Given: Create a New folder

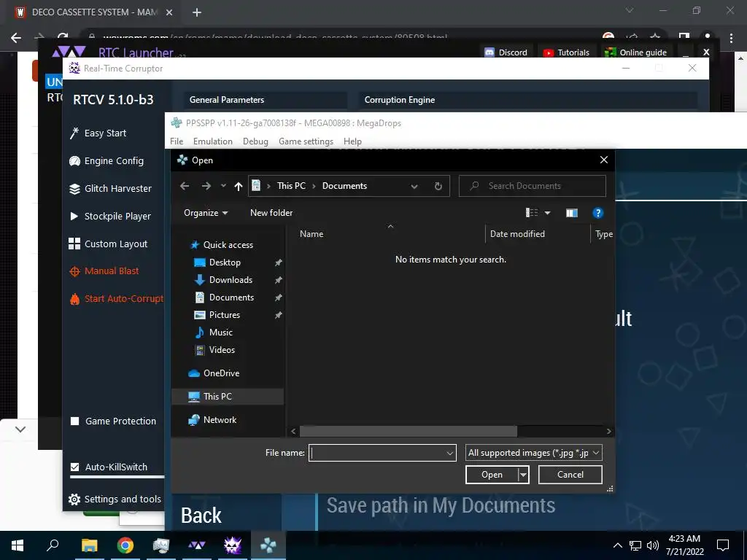Looking at the screenshot, I should tap(271, 213).
